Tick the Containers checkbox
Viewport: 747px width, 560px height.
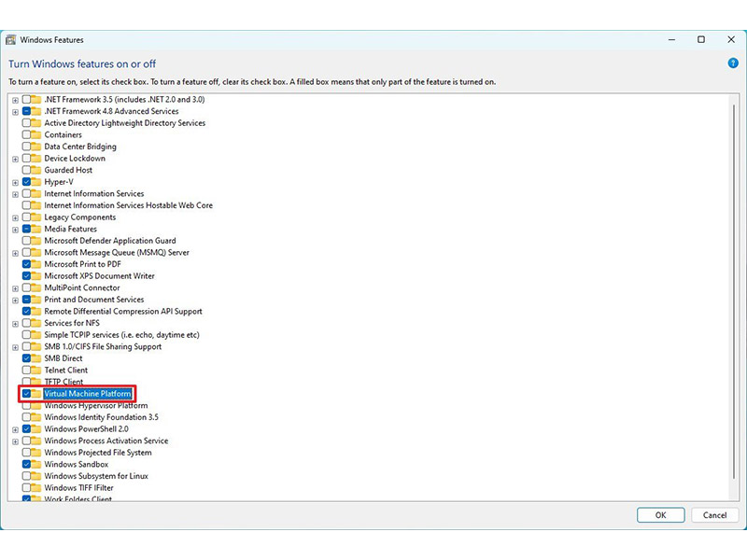[26, 134]
